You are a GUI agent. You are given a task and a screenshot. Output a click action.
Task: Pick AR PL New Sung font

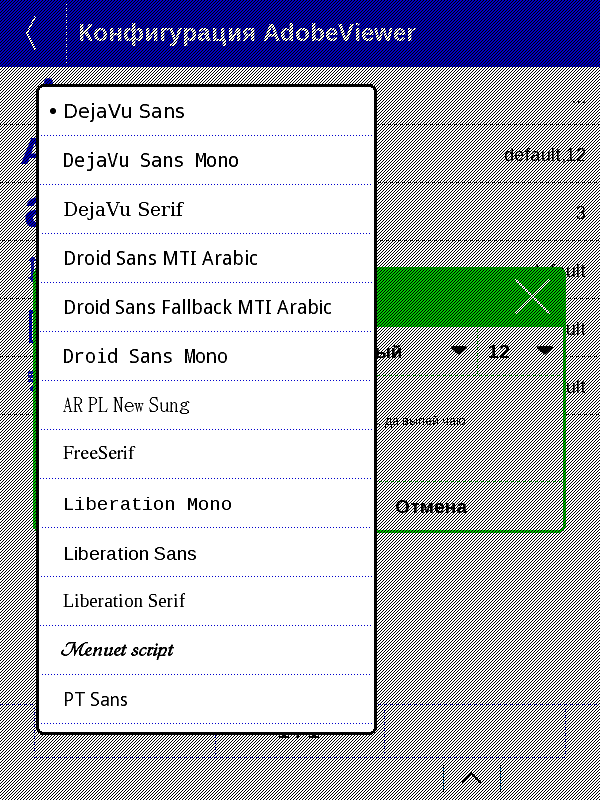click(x=207, y=405)
